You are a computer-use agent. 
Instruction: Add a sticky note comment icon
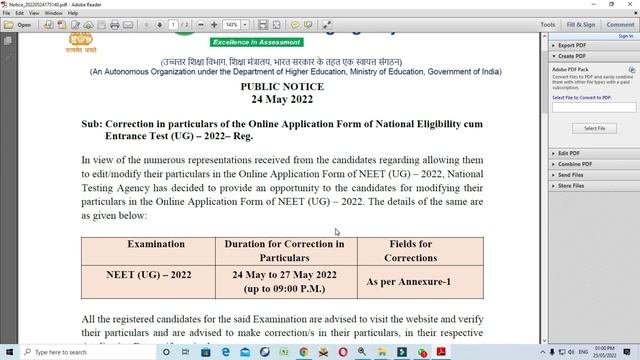[295, 25]
